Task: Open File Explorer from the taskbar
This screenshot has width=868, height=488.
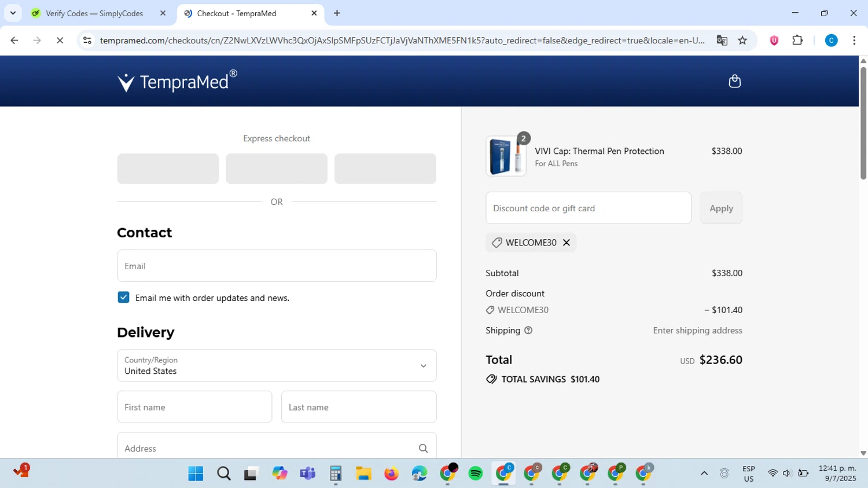Action: [363, 474]
